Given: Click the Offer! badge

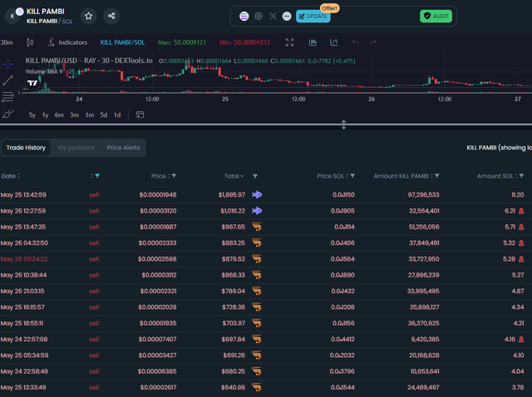Looking at the screenshot, I should point(329,8).
